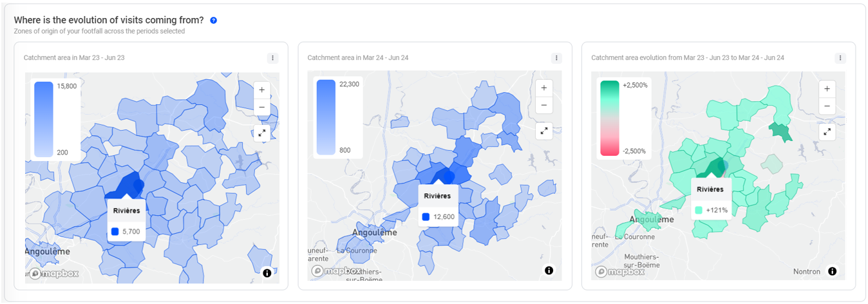Zoom out on the Mar 24 - Jun 24 map
Screen dimensions: 868x304
[544, 105]
